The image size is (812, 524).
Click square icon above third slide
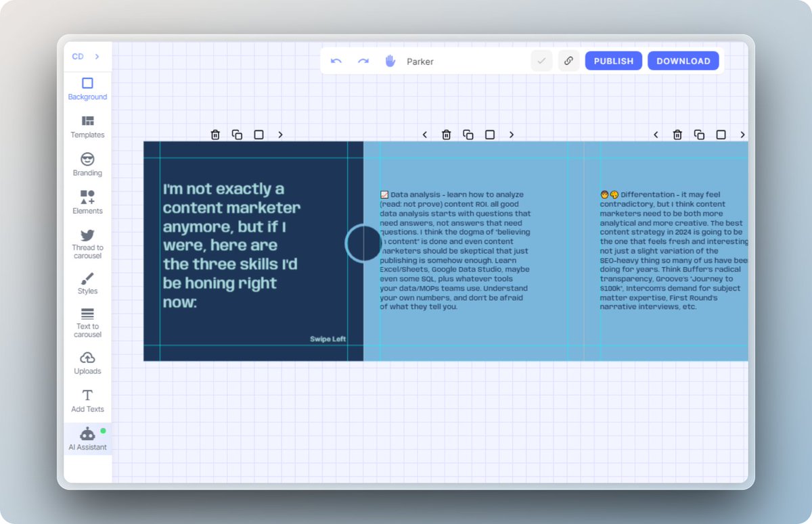721,135
